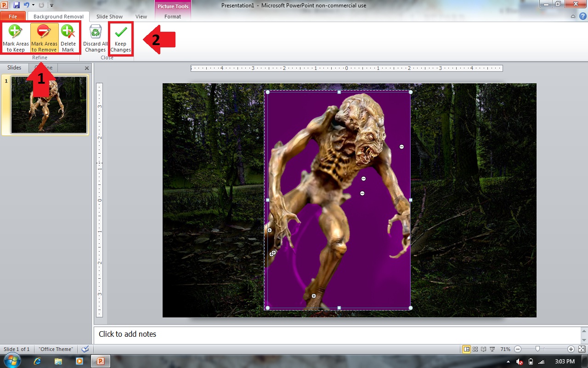Switch to Slide Sorter view
Viewport: 588px width, 368px height.
coord(475,349)
